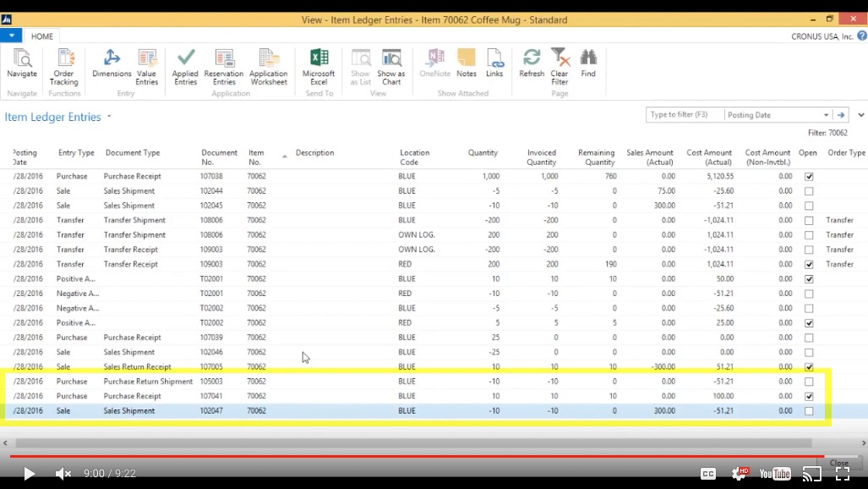The width and height of the screenshot is (868, 489).
Task: Sort by Remaining Quantity column header
Action: point(596,157)
